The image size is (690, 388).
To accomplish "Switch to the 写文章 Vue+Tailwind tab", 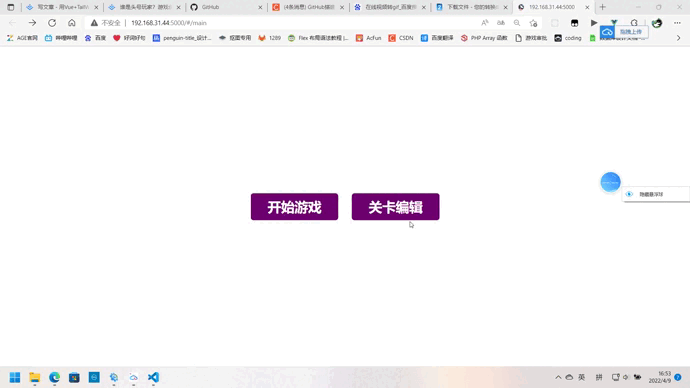I will pos(62,7).
